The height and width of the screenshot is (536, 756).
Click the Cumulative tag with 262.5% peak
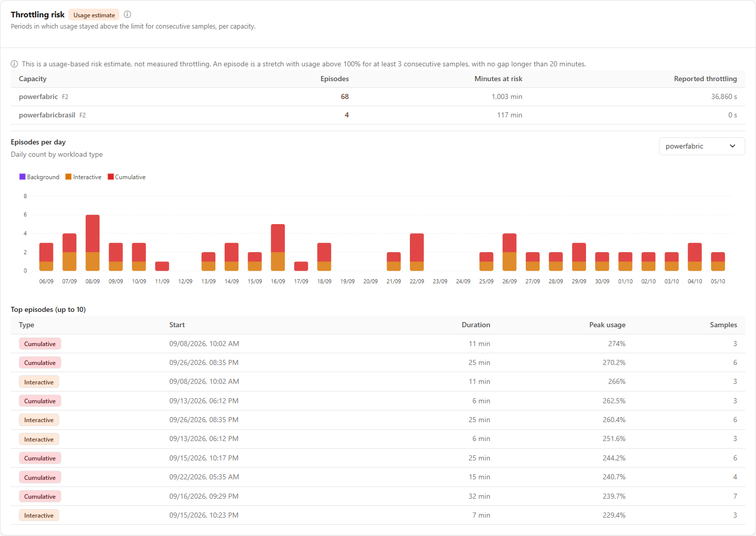pos(40,401)
